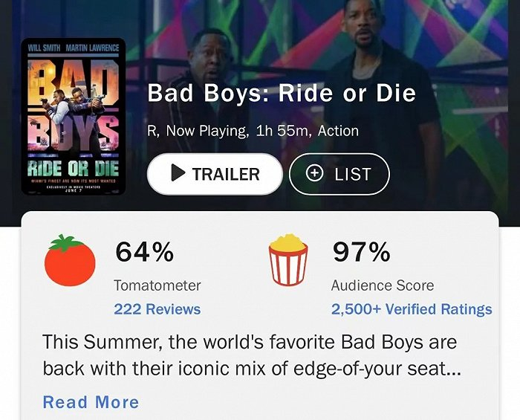Open the Bad Boys movie poster
The height and width of the screenshot is (420, 520).
73,116
